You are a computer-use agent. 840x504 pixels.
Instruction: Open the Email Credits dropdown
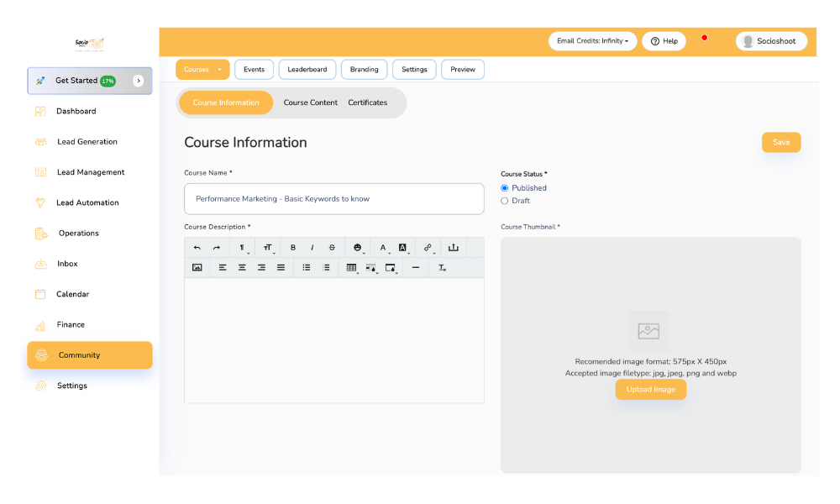coord(592,41)
